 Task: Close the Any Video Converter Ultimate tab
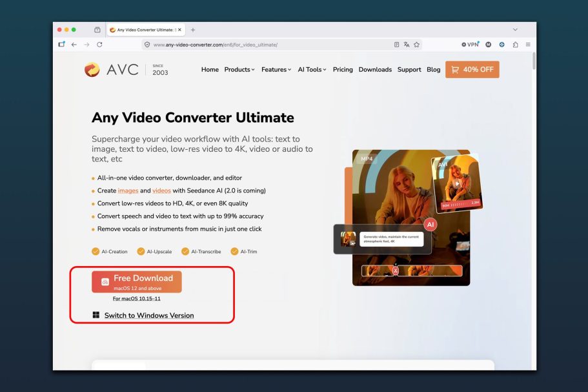pyautogui.click(x=179, y=30)
